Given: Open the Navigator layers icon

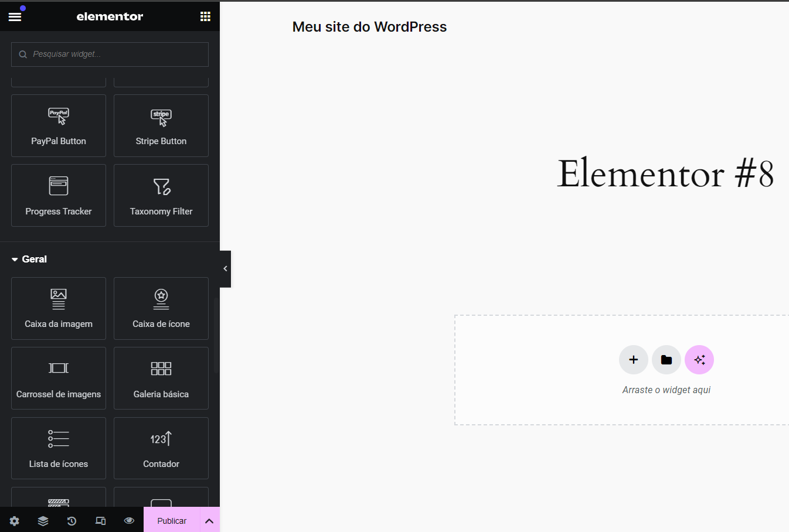Looking at the screenshot, I should pos(43,521).
